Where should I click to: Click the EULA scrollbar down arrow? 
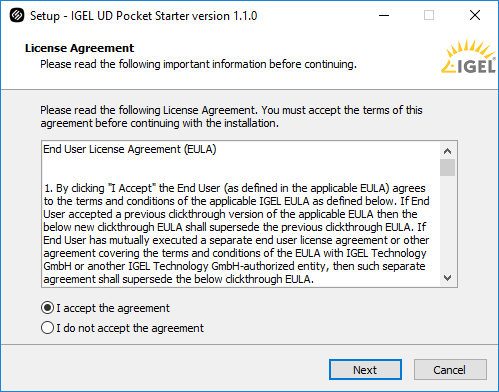click(x=447, y=278)
